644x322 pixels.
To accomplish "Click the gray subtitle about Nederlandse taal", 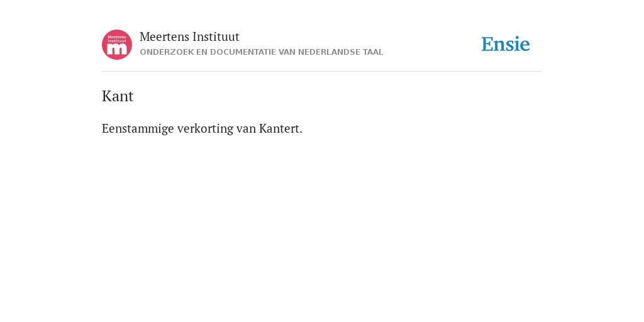I will pos(261,52).
